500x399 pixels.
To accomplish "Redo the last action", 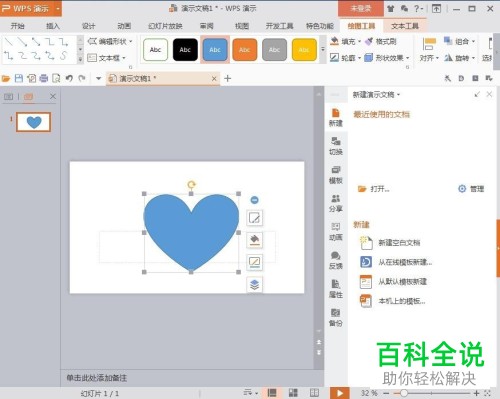I will coord(82,79).
